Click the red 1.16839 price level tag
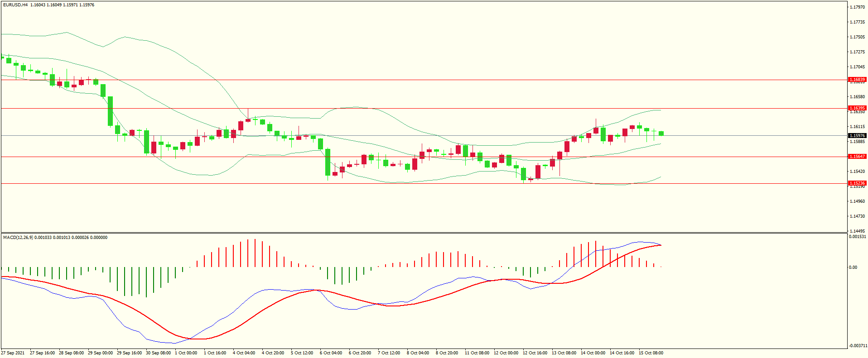Screen dimensions: 868x358 857,80
